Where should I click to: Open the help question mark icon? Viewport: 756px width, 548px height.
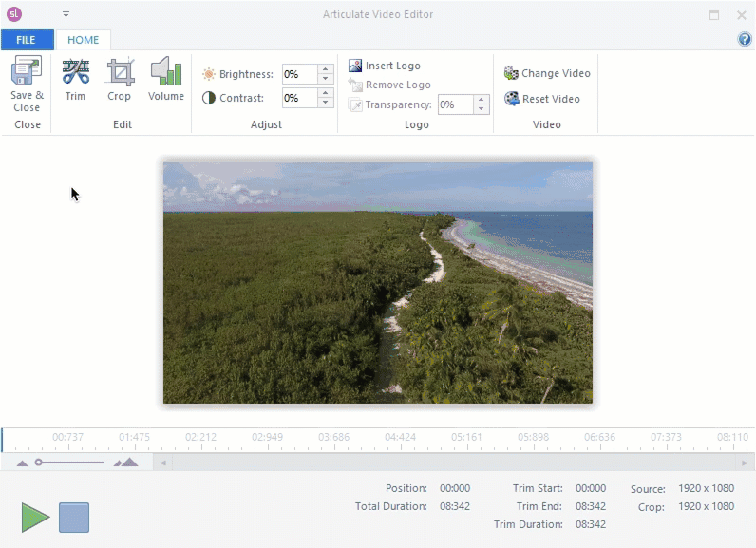coord(745,40)
